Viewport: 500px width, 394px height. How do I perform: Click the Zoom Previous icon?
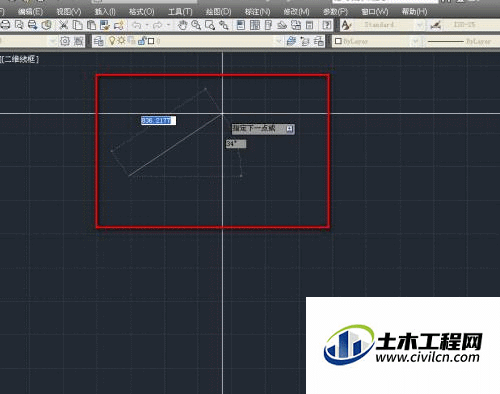(x=224, y=25)
